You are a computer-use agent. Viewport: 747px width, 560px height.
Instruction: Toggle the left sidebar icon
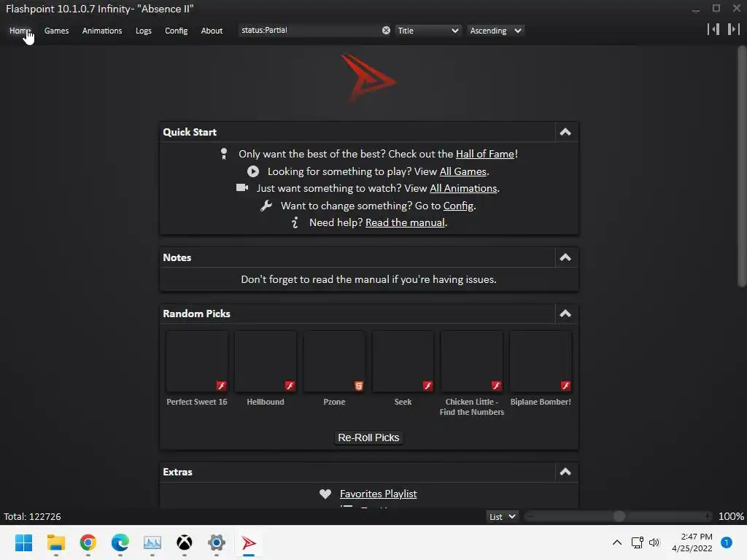(713, 29)
